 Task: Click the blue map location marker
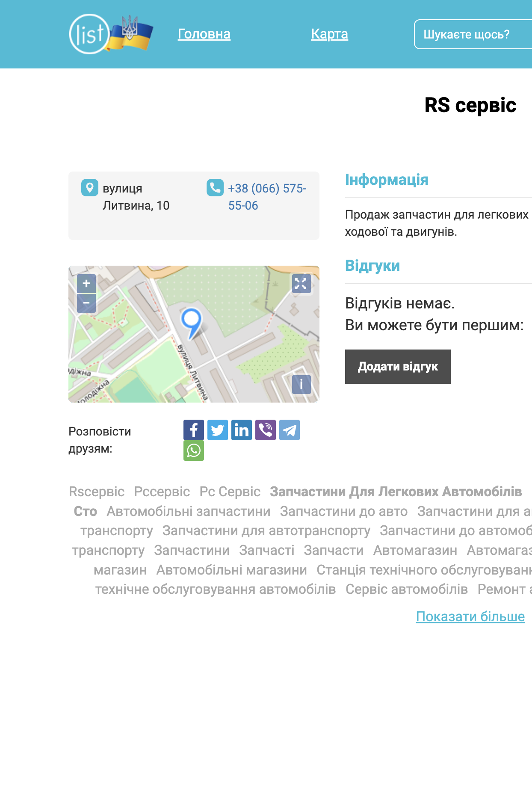pos(191,323)
